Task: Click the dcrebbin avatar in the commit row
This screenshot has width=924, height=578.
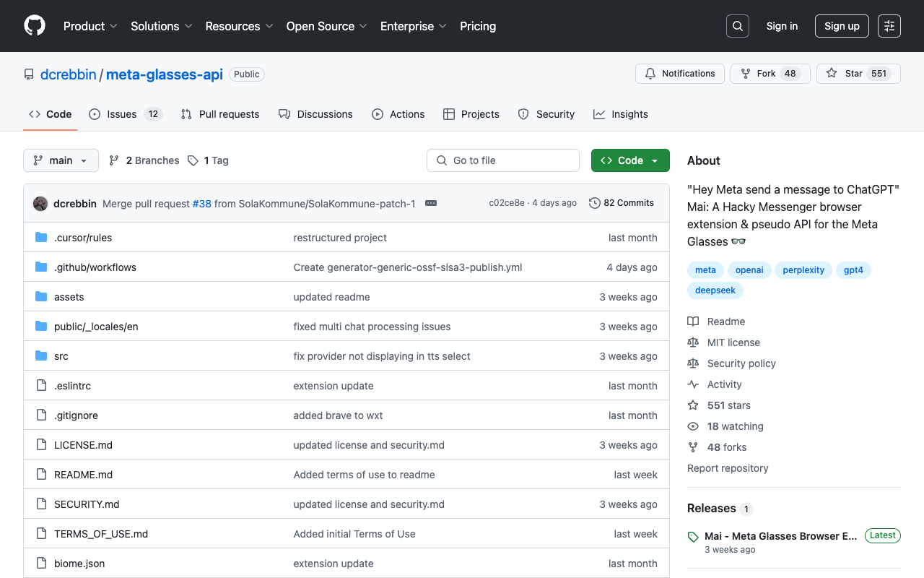Action: pos(40,204)
